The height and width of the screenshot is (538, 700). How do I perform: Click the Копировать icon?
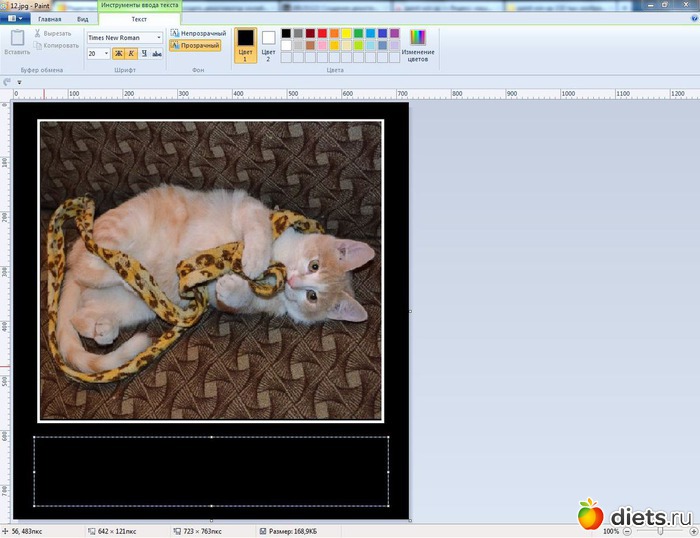(38, 45)
